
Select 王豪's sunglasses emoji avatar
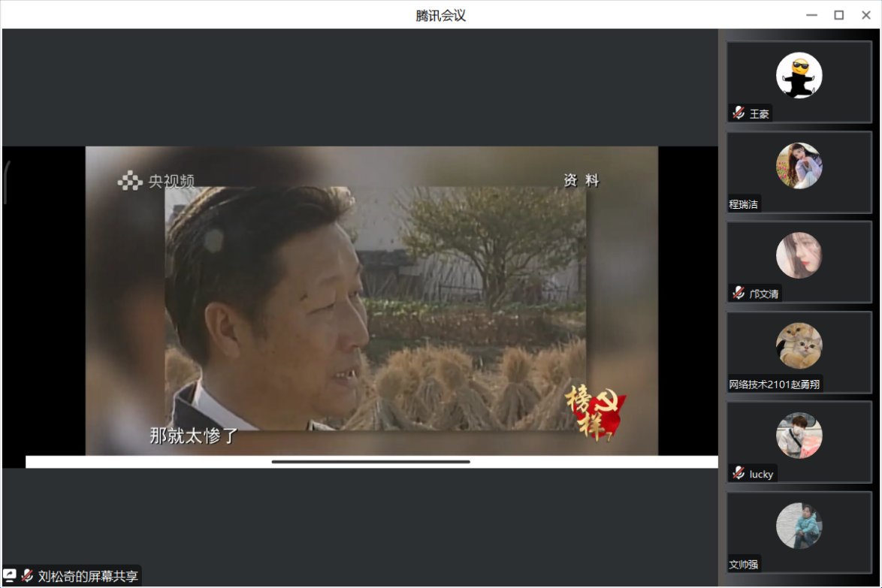(x=799, y=76)
